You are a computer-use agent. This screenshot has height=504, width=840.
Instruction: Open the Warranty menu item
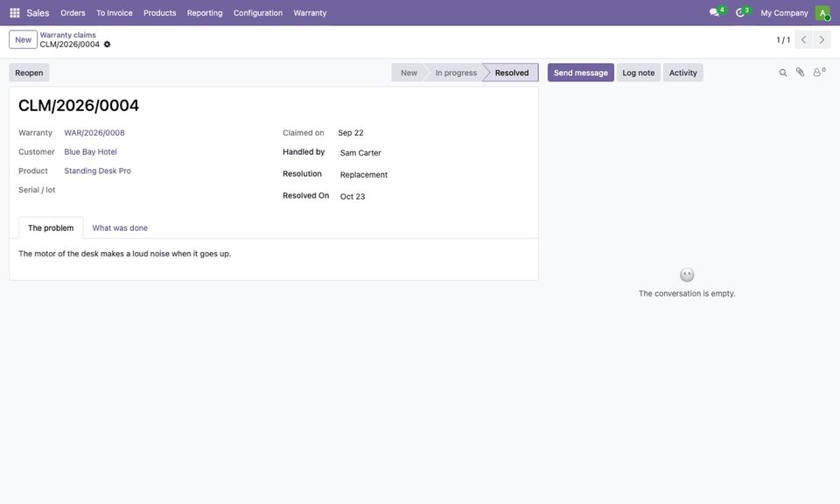310,13
